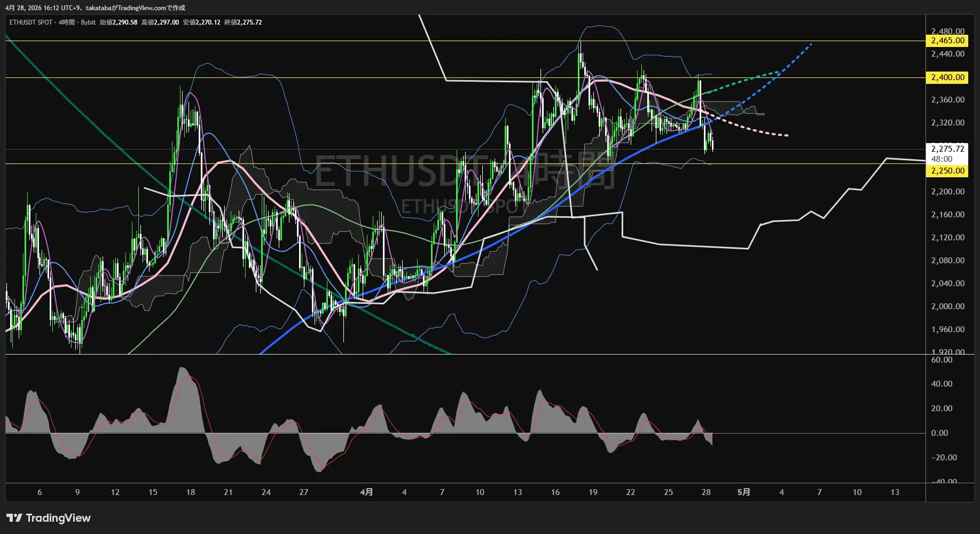Click the 0.00 level on oscillator axis

click(x=939, y=433)
